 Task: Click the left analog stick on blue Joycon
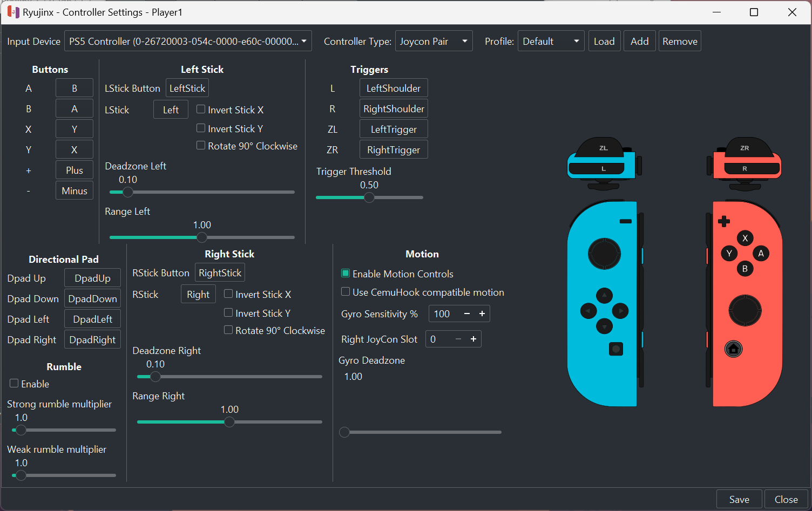pyautogui.click(x=604, y=254)
